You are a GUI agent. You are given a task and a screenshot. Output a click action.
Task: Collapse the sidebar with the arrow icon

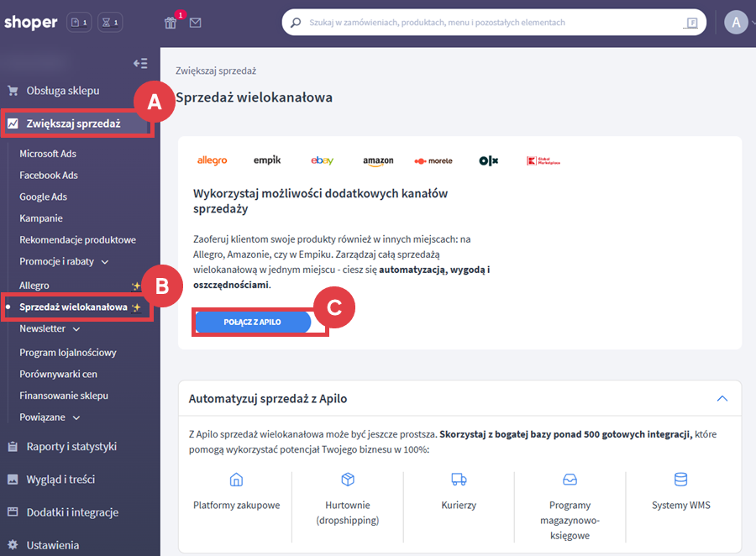point(140,63)
